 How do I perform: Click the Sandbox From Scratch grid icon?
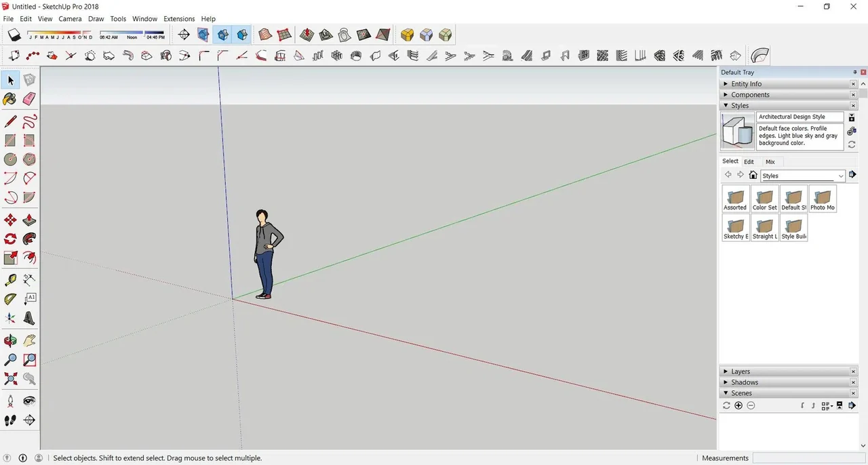(284, 35)
